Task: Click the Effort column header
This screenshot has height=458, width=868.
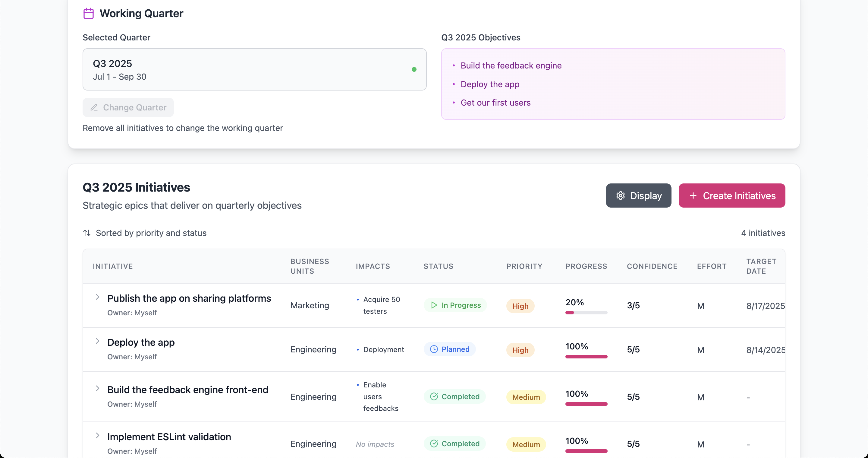Action: [x=712, y=266]
